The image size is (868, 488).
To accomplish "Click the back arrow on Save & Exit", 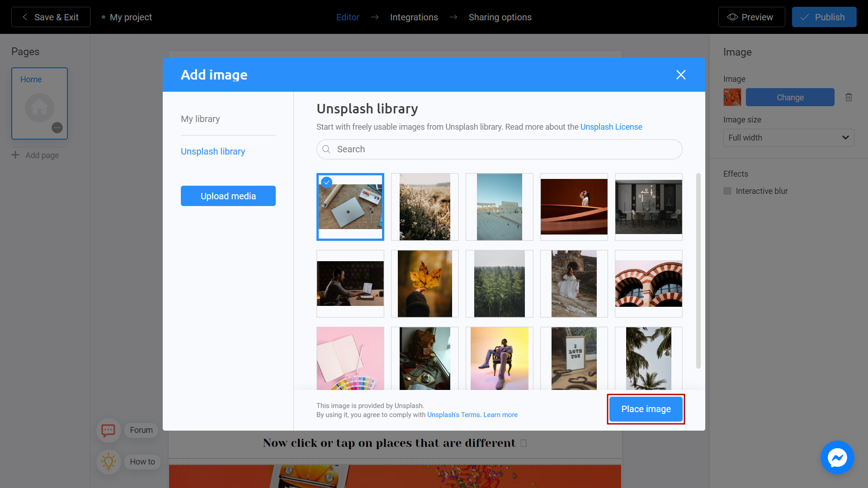I will click(x=24, y=17).
